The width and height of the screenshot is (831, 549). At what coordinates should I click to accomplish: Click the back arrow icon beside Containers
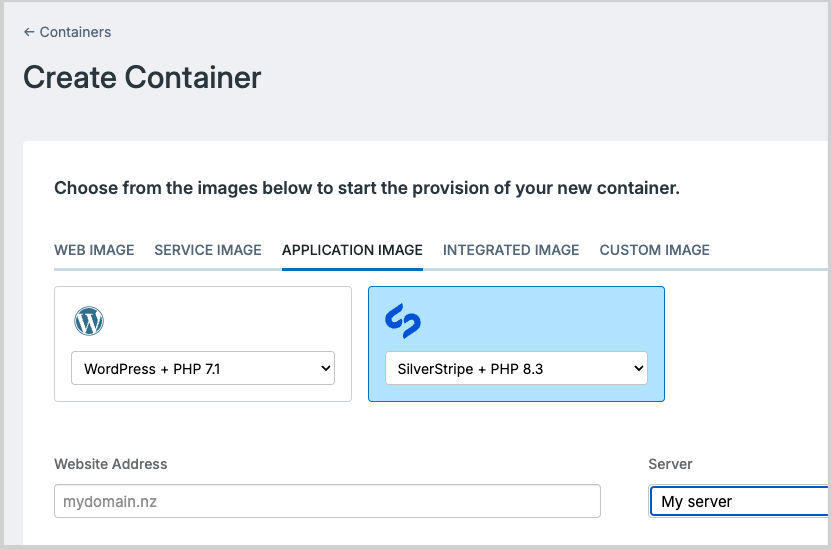(29, 32)
